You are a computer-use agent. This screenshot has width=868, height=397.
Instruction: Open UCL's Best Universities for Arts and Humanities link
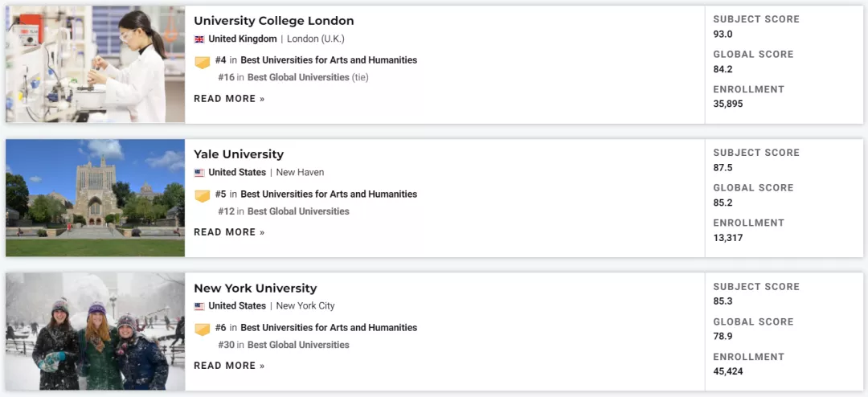click(329, 59)
